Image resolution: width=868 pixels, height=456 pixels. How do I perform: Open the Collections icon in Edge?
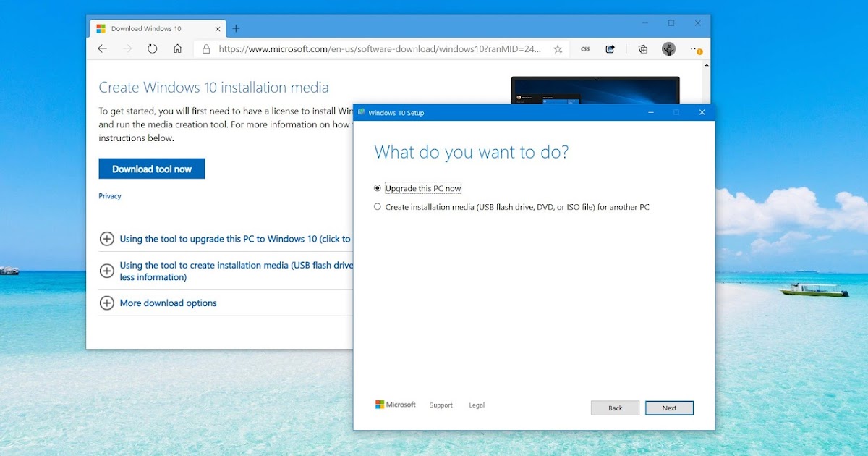(642, 49)
